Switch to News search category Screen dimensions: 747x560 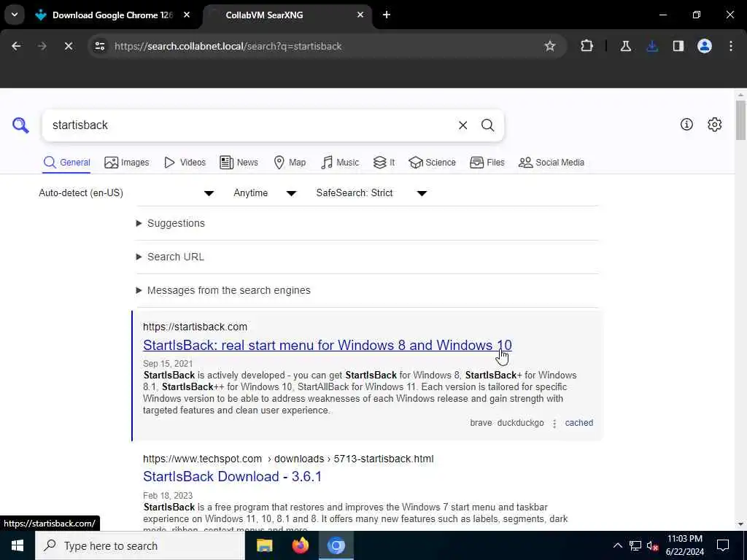pyautogui.click(x=239, y=163)
